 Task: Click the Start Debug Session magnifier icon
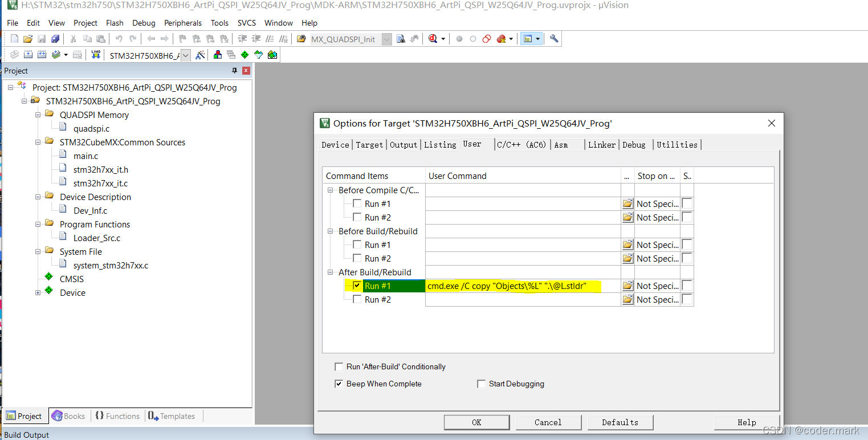(x=433, y=39)
